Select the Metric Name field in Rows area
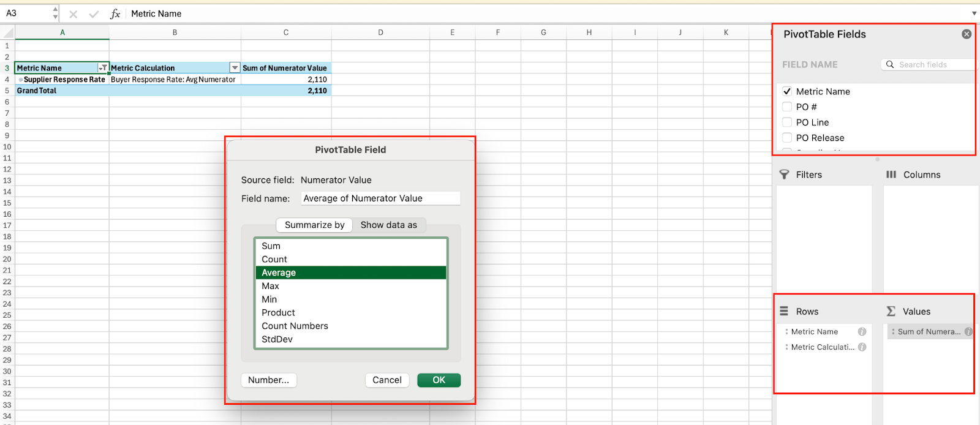 click(x=826, y=332)
